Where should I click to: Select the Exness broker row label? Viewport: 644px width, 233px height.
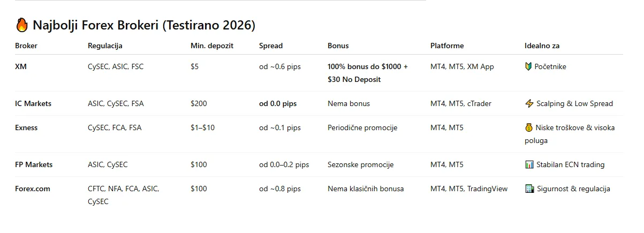point(26,128)
